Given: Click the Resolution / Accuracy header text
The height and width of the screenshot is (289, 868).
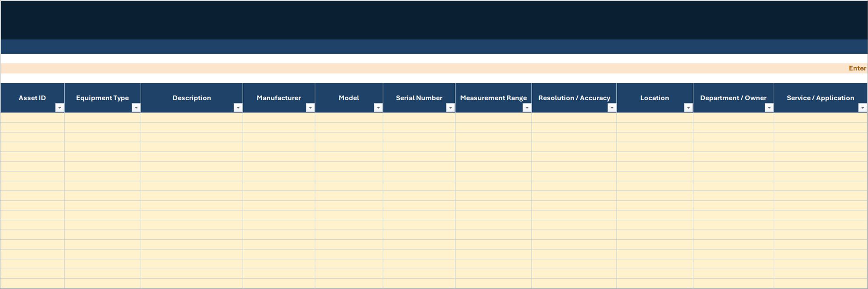Looking at the screenshot, I should coord(574,98).
